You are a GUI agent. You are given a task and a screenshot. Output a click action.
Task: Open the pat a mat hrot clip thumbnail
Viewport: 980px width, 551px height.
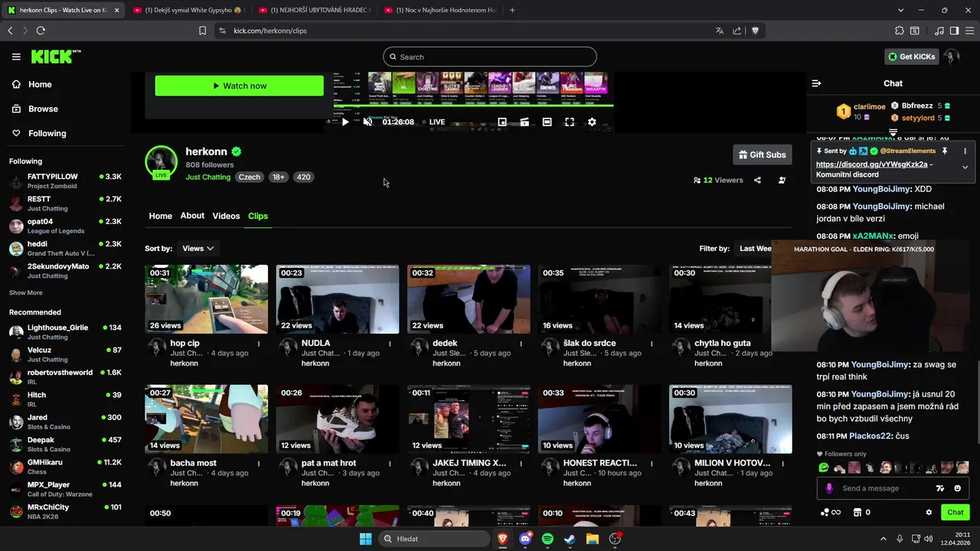point(338,419)
